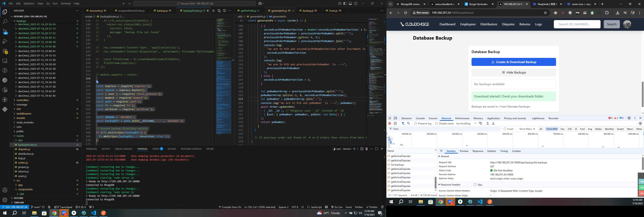644x217 pixels.
Task: Open the Remote Explorer view in activity bar
Action: click(x=5, y=61)
